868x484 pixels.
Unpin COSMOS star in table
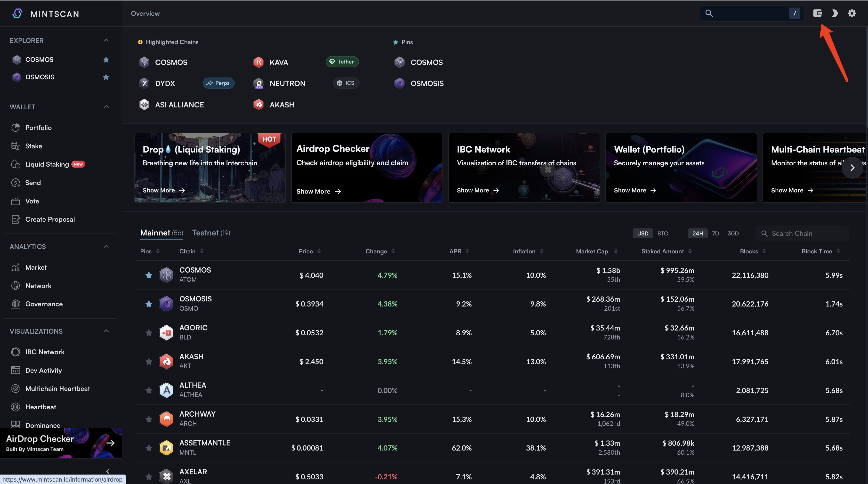pos(149,275)
